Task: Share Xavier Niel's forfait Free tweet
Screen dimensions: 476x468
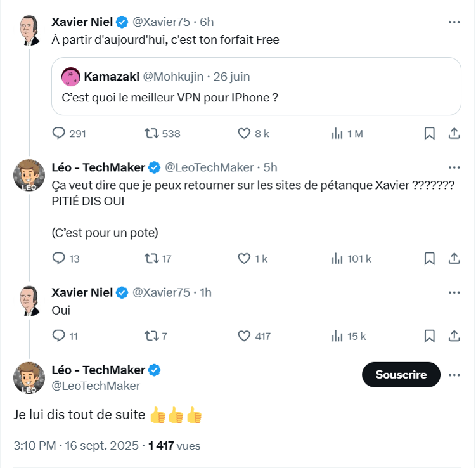Action: [x=454, y=133]
